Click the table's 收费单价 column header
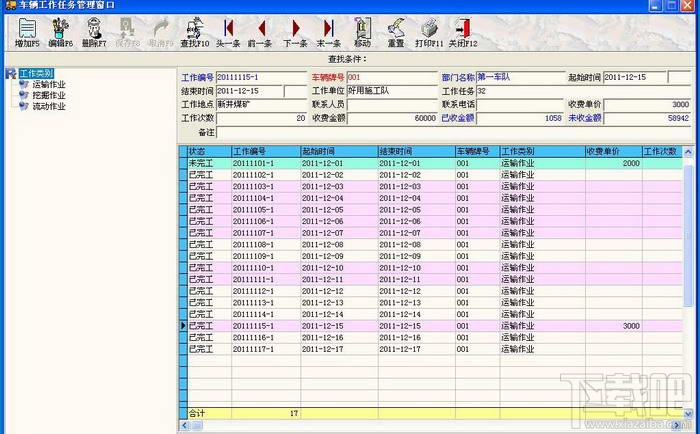The height and width of the screenshot is (434, 700). [x=614, y=151]
